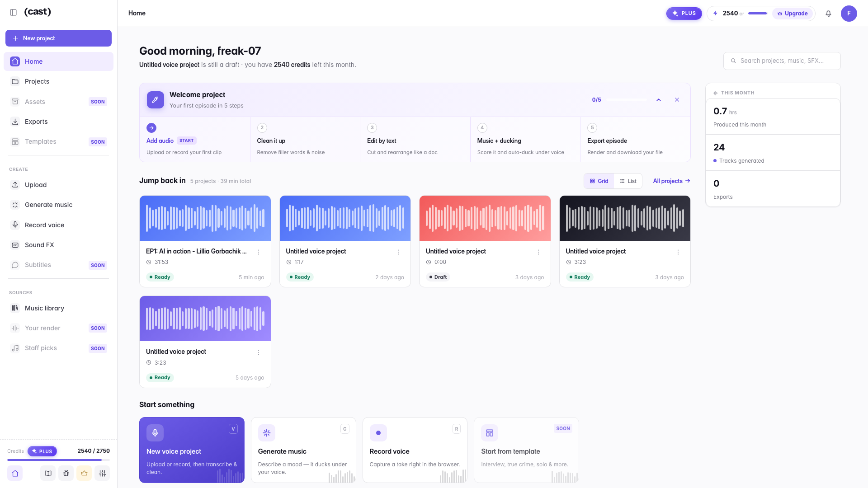Open more options for the Draft project
The image size is (868, 488).
[x=538, y=252]
